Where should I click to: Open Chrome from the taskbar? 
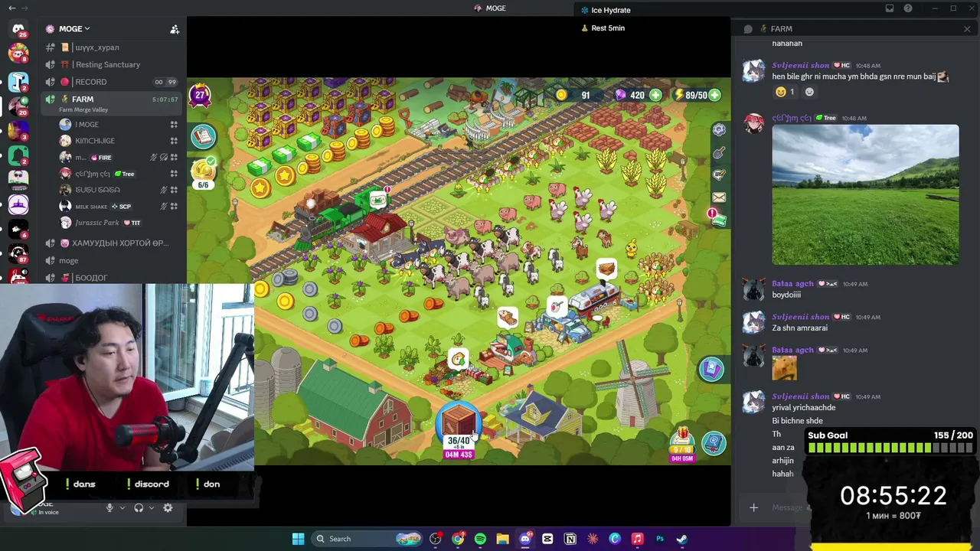(x=458, y=539)
